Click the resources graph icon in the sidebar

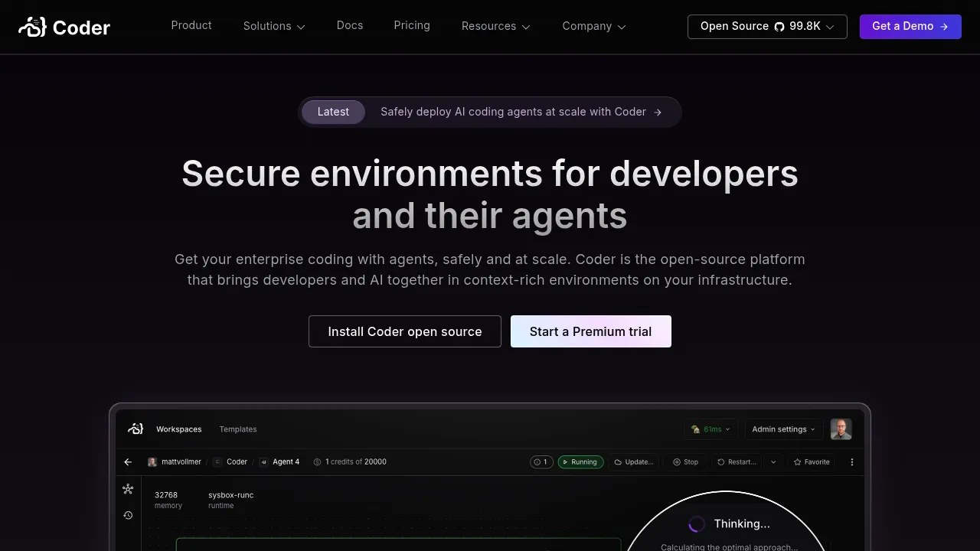point(128,489)
